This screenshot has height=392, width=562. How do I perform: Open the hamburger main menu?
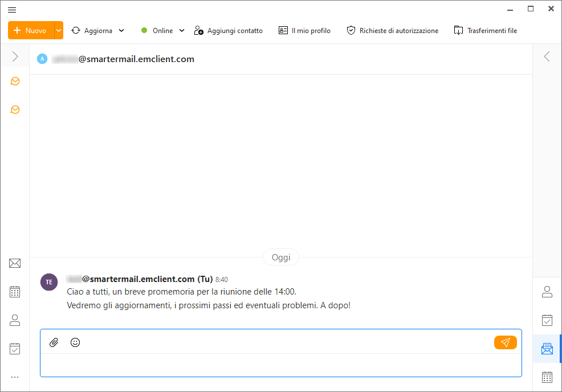[x=12, y=10]
